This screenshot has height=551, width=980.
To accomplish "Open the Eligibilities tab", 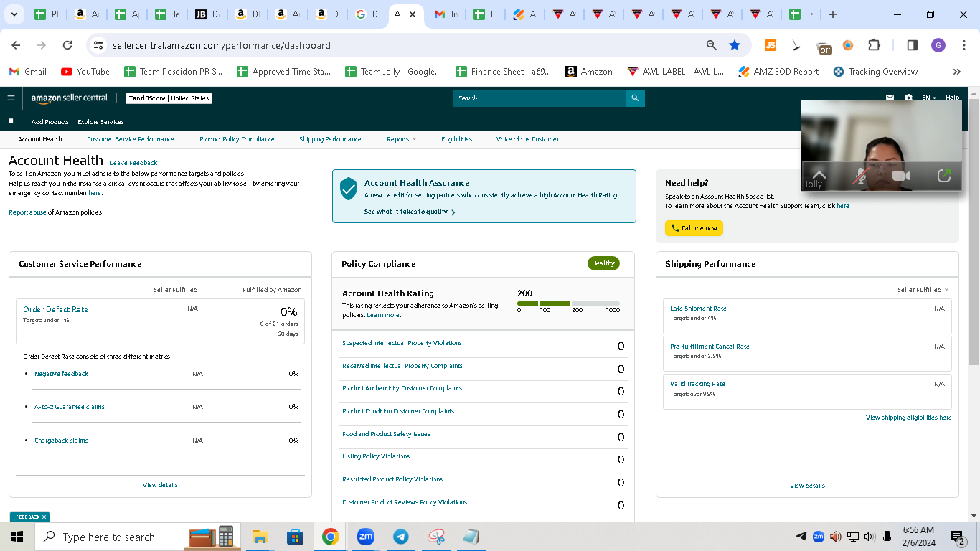I will 456,139.
